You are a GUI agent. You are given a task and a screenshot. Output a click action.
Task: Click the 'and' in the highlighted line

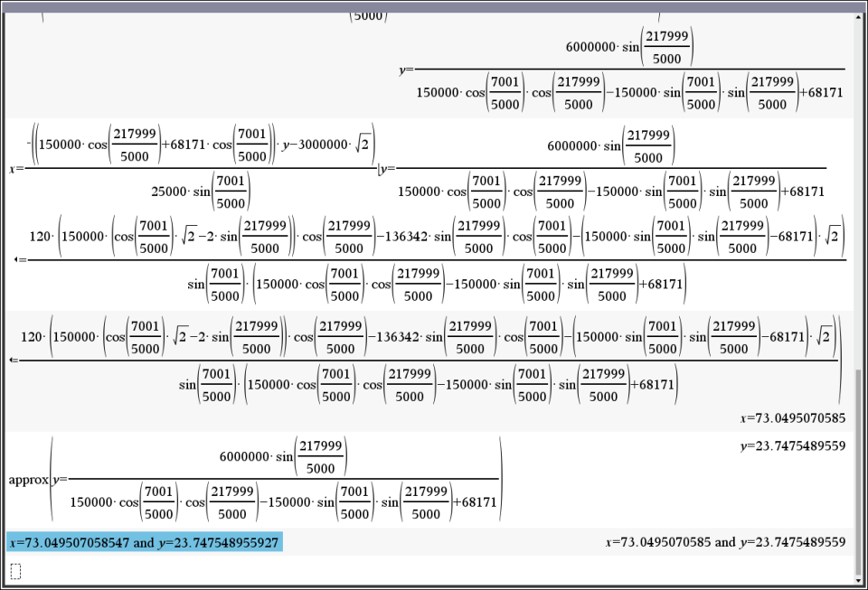point(143,542)
